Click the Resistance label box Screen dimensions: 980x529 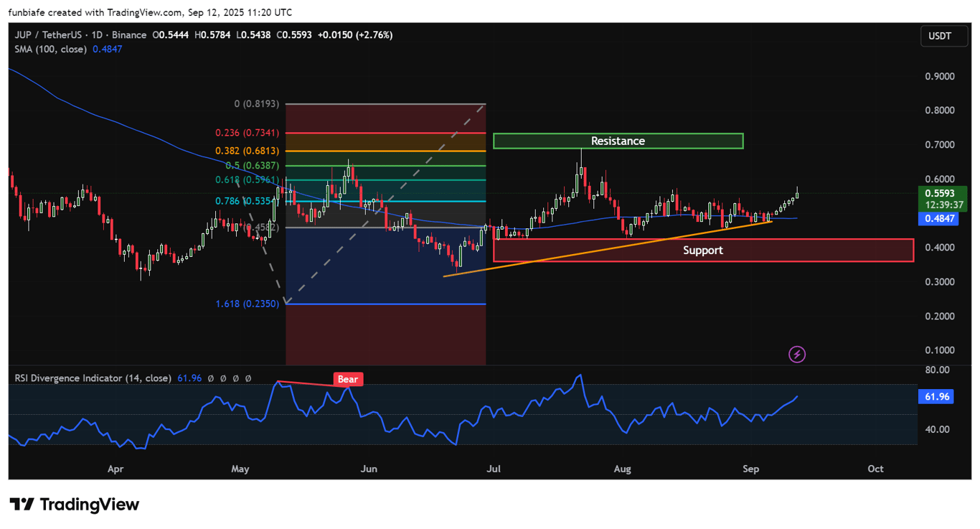618,141
